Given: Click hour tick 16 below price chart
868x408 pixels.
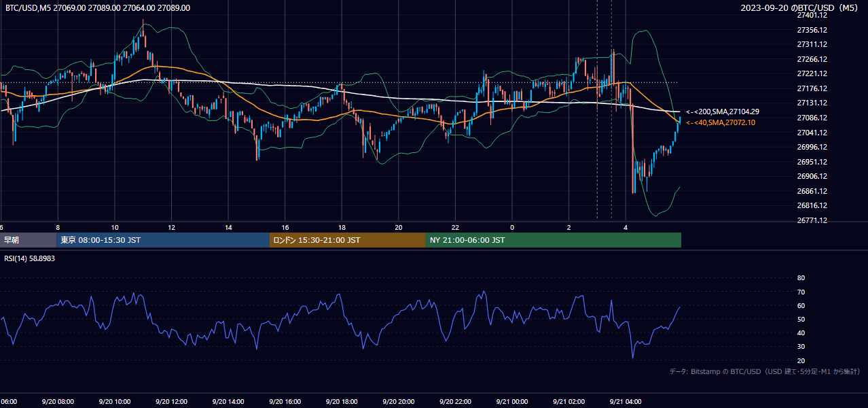Looking at the screenshot, I should click(285, 227).
